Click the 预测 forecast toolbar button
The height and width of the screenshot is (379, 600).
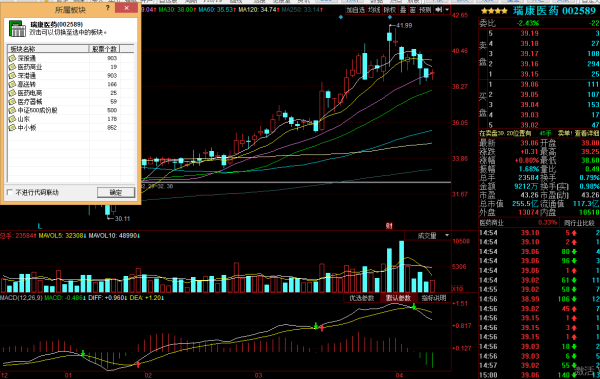[425, 10]
